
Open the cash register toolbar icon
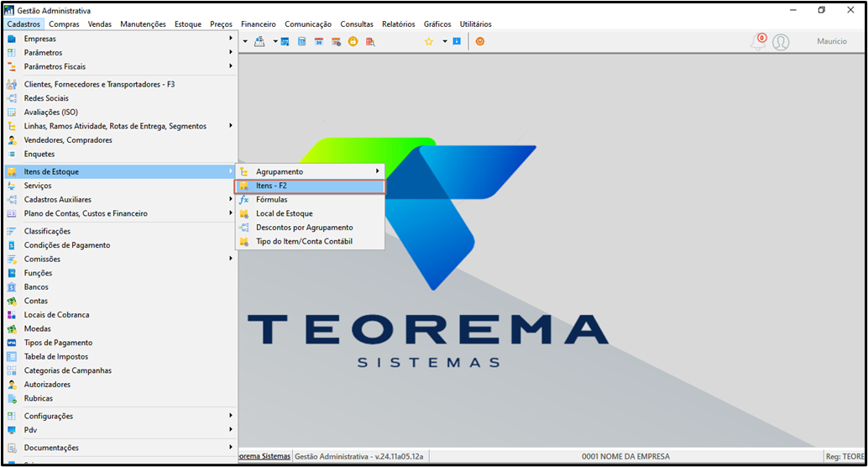coord(259,41)
